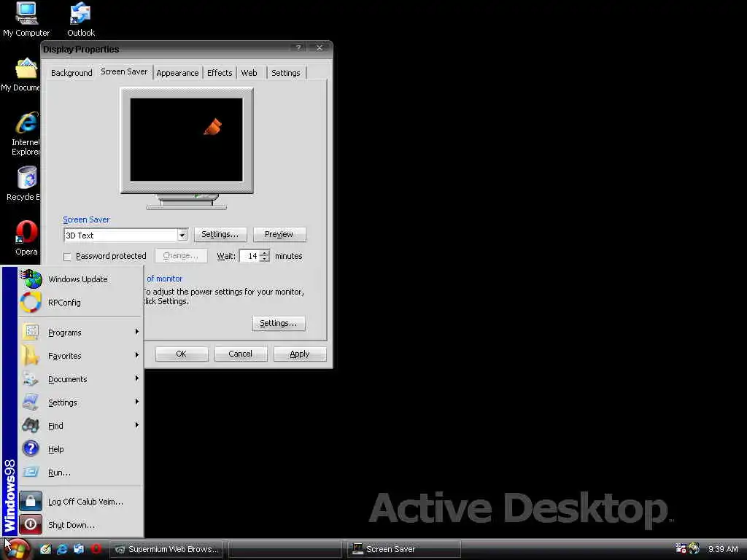Click the Programs folder icon in Start menu

point(31,332)
